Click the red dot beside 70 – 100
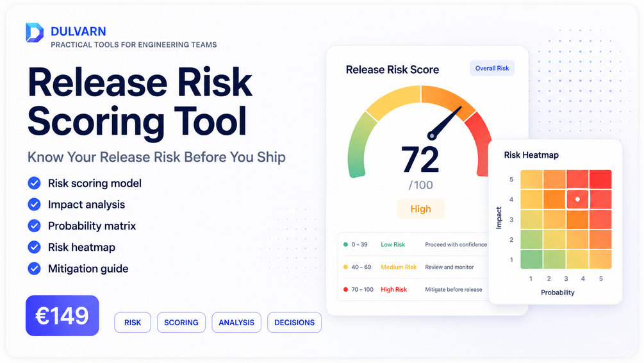The height and width of the screenshot is (363, 644). click(x=345, y=290)
